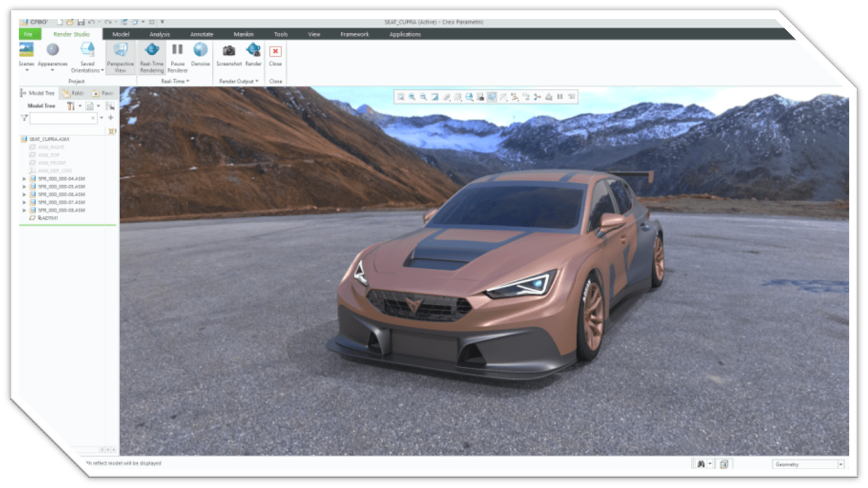Screen dimensions: 868x488
Task: Click the binoculars find icon in status bar
Action: (x=701, y=464)
